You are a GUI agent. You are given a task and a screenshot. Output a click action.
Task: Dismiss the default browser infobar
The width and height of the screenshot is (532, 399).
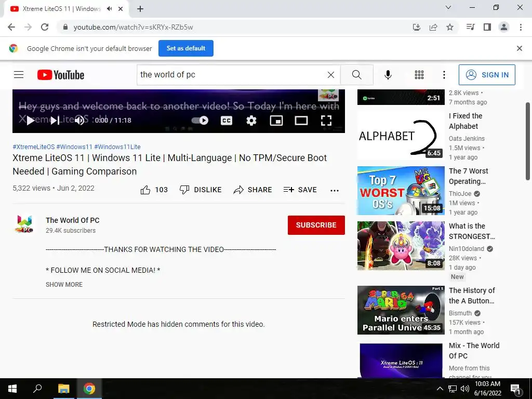pos(520,48)
